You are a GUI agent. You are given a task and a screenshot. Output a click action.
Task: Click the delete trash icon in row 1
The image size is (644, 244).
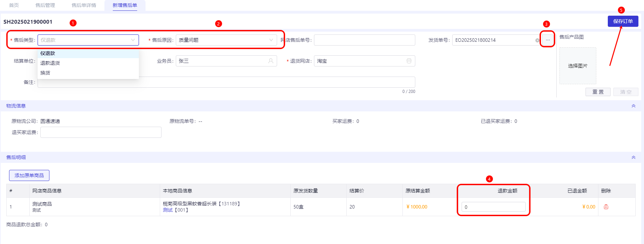[606, 207]
